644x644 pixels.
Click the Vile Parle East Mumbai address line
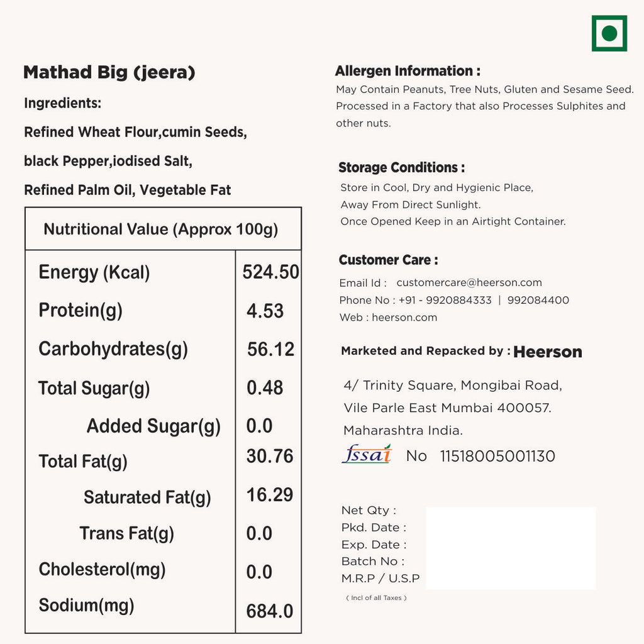point(447,408)
